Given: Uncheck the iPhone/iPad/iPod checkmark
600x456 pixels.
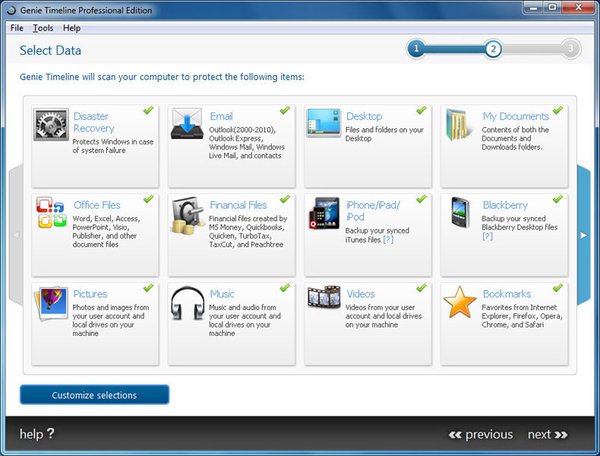Looking at the screenshot, I should (421, 199).
